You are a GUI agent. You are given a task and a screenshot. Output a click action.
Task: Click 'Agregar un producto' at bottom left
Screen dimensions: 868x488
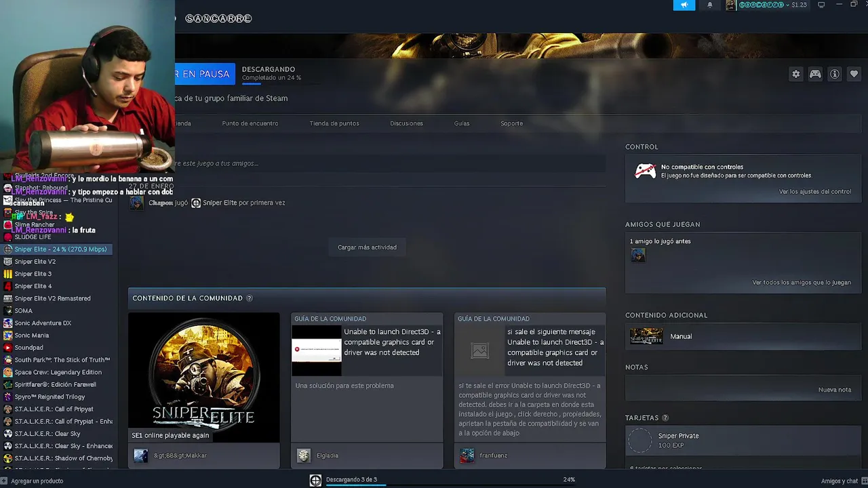click(33, 481)
